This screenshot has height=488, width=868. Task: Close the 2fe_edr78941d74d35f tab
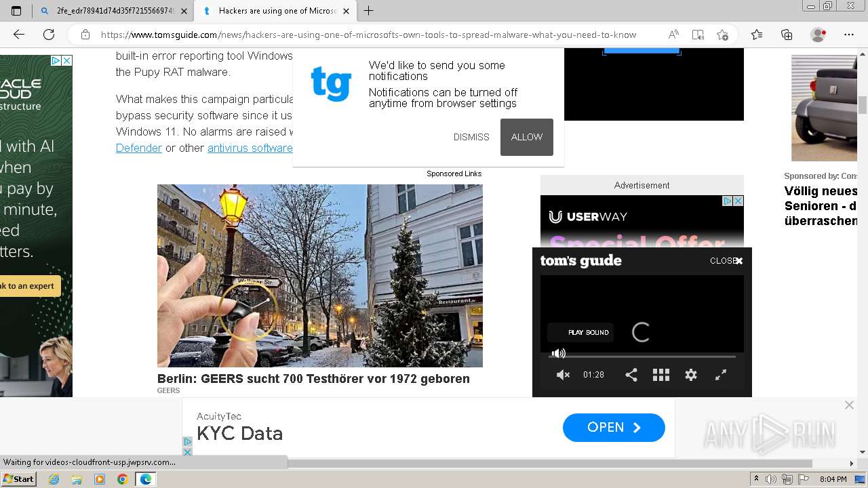184,11
